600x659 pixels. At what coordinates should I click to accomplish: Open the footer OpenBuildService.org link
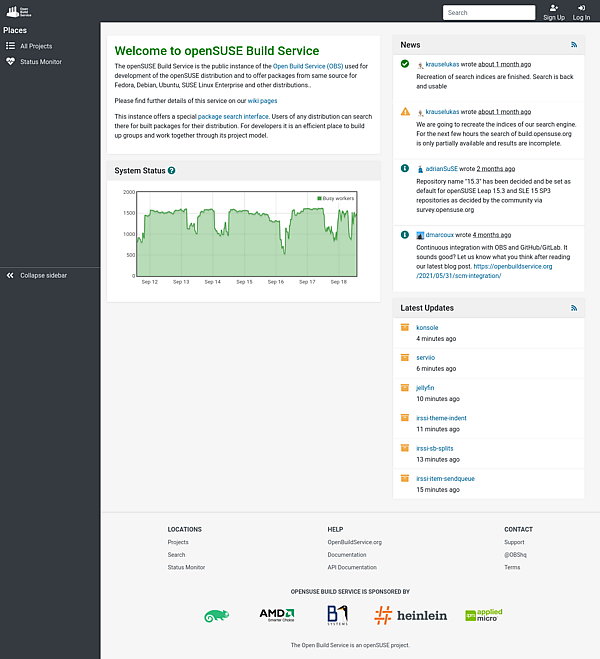[x=355, y=542]
